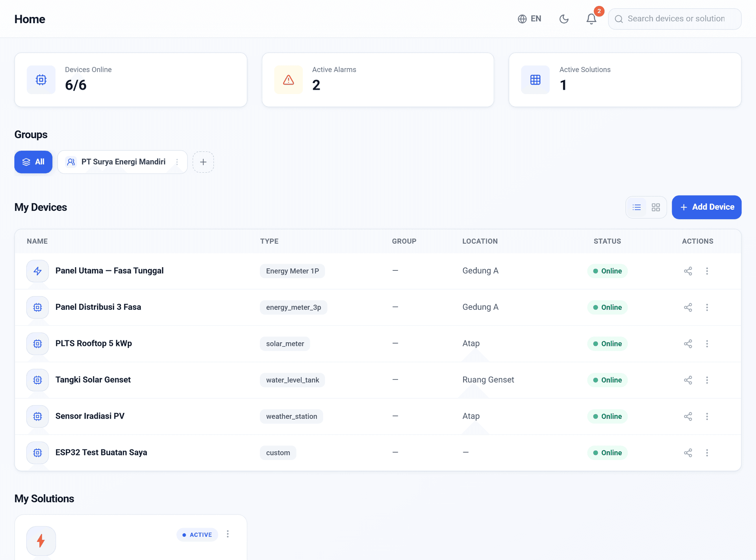Click the Tangki Solar Genset device icon
The image size is (756, 560).
[x=37, y=380]
